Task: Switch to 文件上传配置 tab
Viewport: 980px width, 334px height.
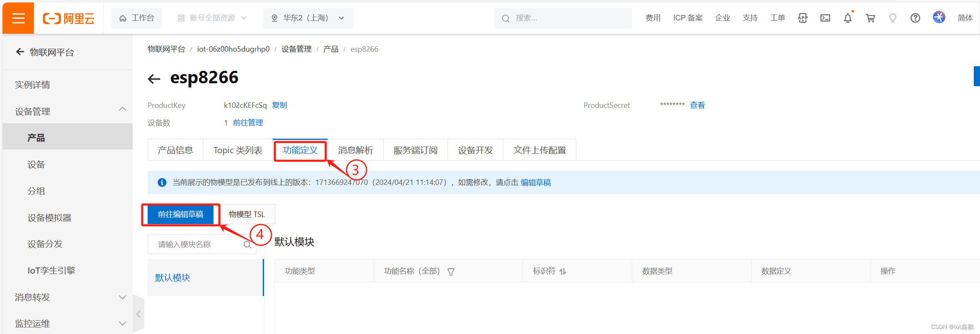Action: point(540,150)
